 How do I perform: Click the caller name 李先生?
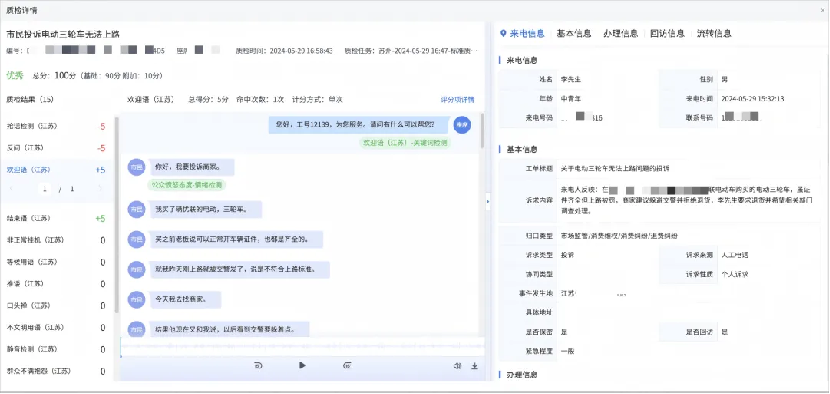(571, 79)
